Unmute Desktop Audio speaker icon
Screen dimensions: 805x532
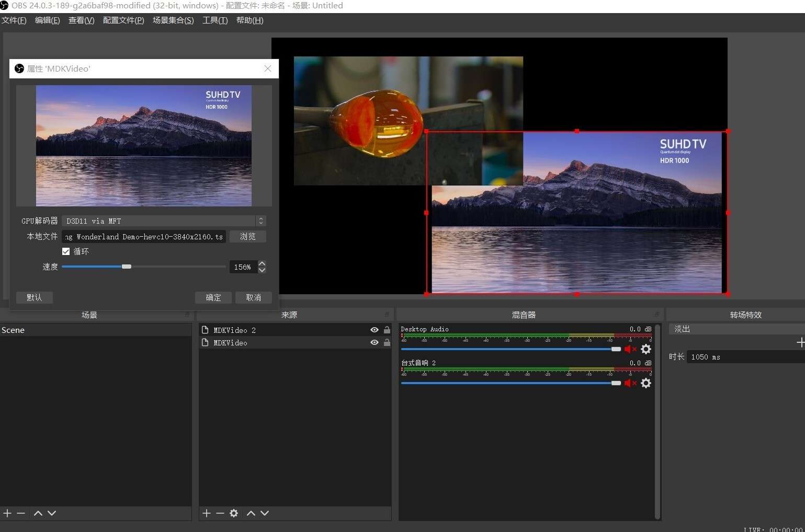[630, 349]
